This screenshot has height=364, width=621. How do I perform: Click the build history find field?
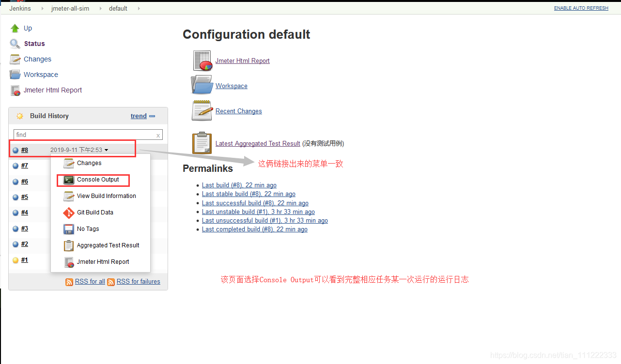click(x=88, y=135)
